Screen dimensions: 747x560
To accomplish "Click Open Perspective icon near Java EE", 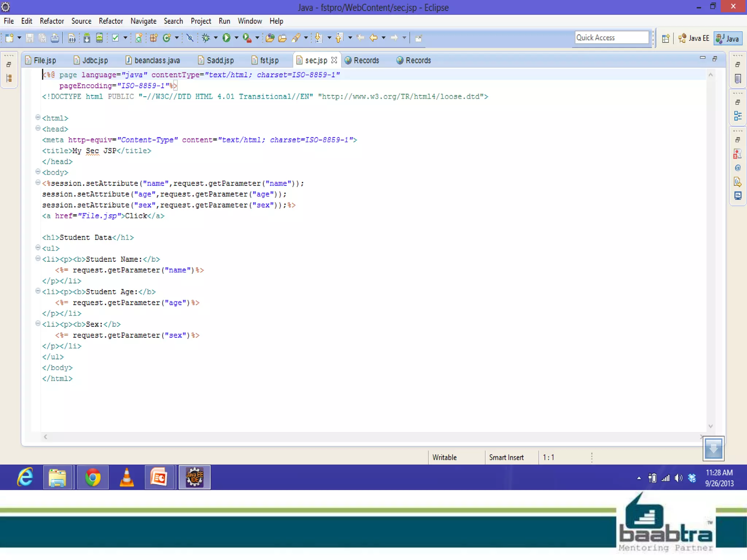I will [x=666, y=38].
